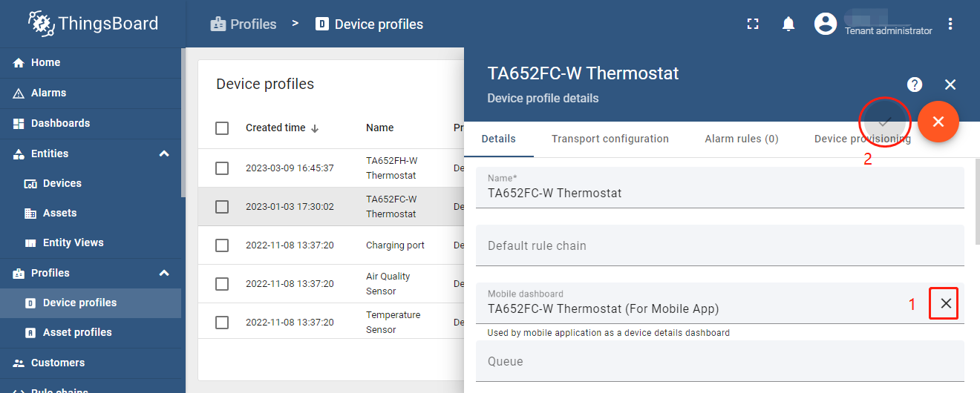The image size is (980, 393).
Task: Switch to the Alarm rules (0) tab
Action: pyautogui.click(x=742, y=139)
